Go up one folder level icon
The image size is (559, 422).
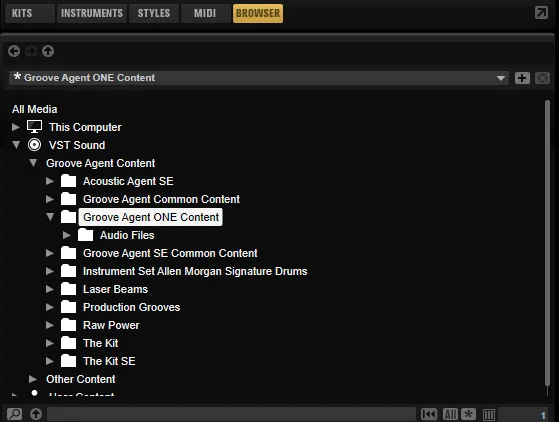pos(48,51)
